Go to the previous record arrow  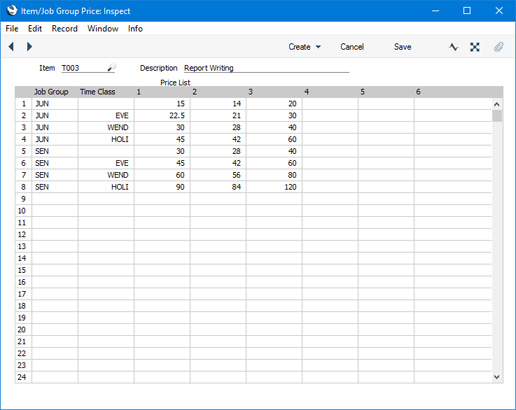click(x=11, y=47)
